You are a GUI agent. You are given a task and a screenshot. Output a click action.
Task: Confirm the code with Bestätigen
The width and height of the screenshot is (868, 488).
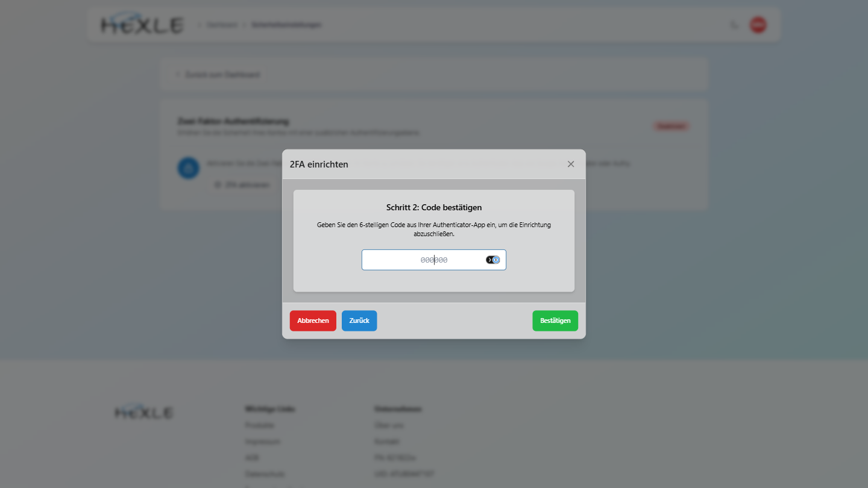[x=555, y=321]
